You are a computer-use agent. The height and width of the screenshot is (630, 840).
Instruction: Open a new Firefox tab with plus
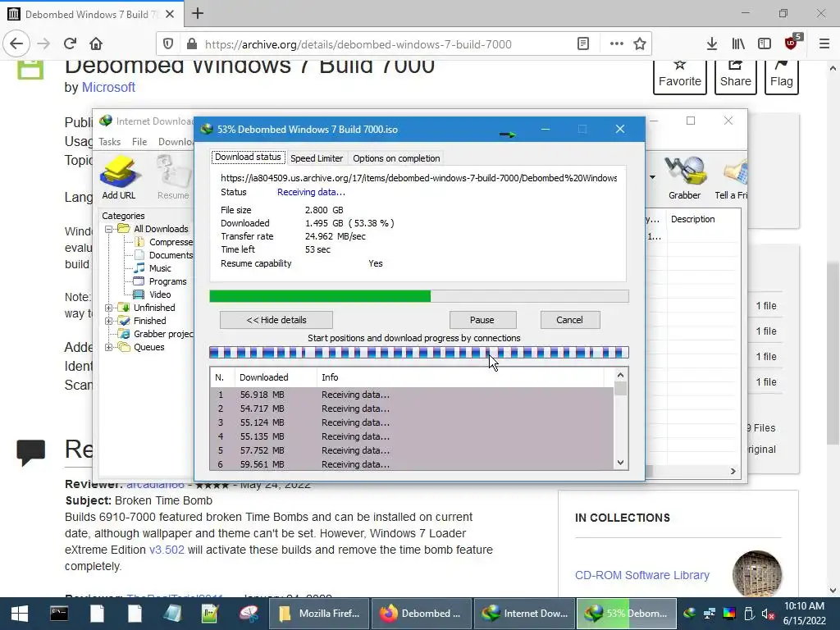click(198, 13)
